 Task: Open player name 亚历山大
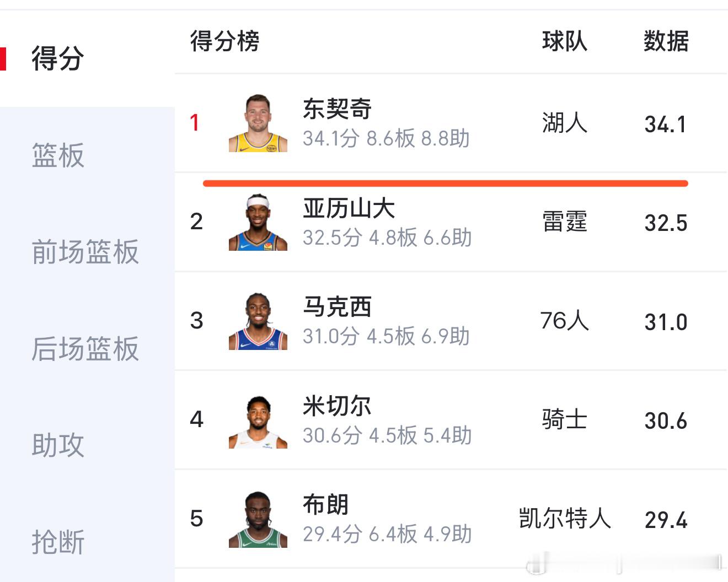pyautogui.click(x=349, y=208)
